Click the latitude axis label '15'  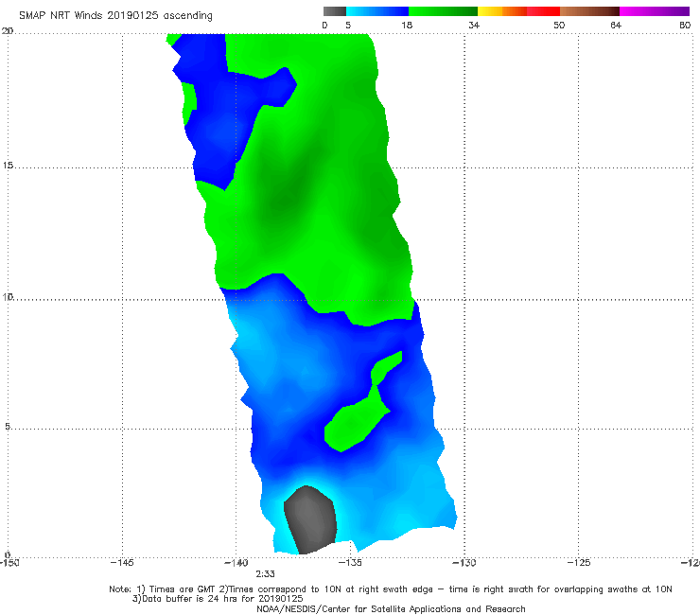tap(8, 166)
